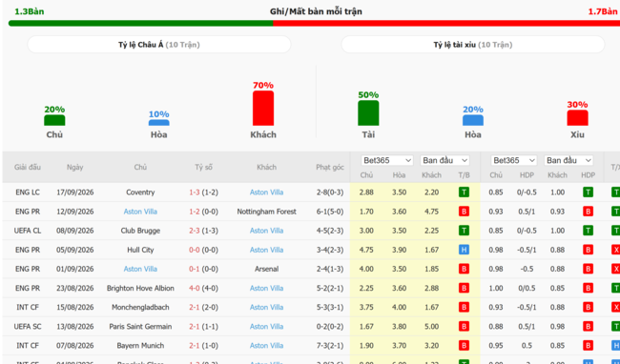The image size is (620, 364).
Task: Select the Tỷ lệ Châu Á (10 Trận) tab
Action: pos(159,45)
